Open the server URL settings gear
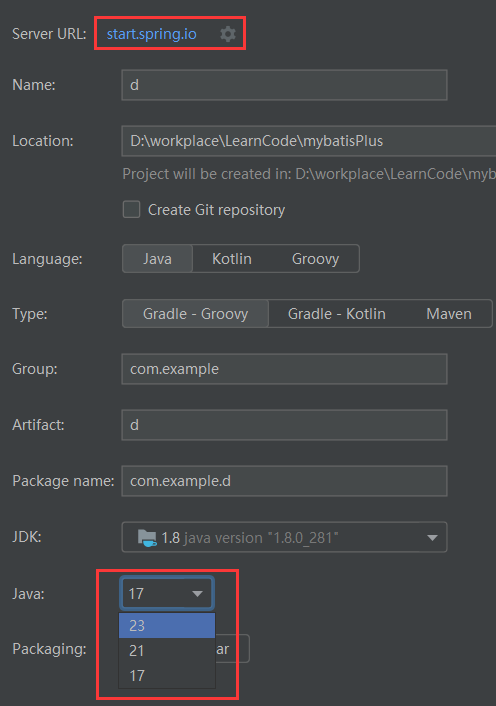The height and width of the screenshot is (706, 496). pos(228,34)
